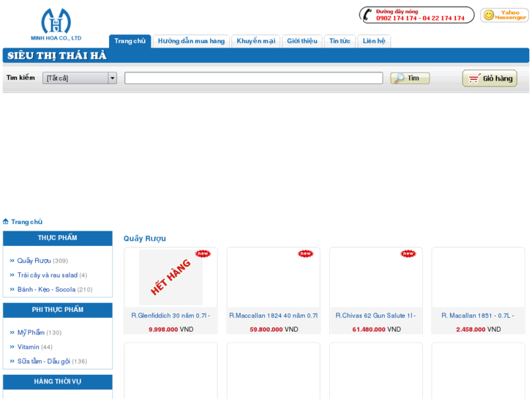Click the new badge on R.Maccallan 1824 item
The width and height of the screenshot is (532, 399).
305,253
